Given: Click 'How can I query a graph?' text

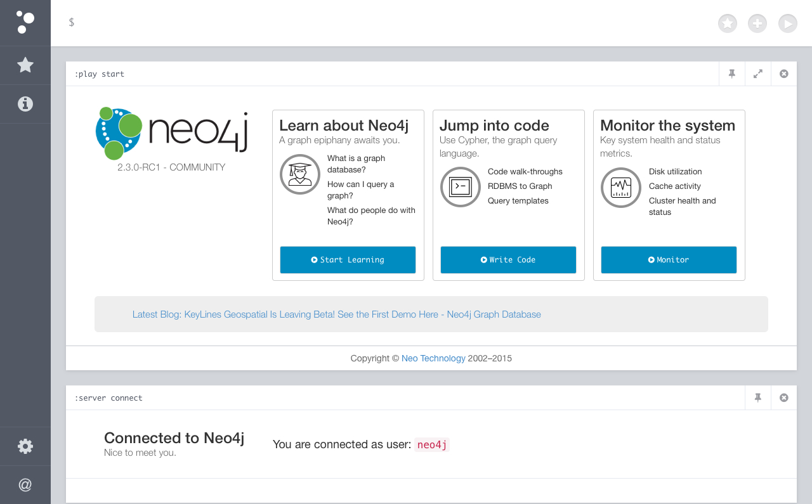Looking at the screenshot, I should click(x=360, y=190).
